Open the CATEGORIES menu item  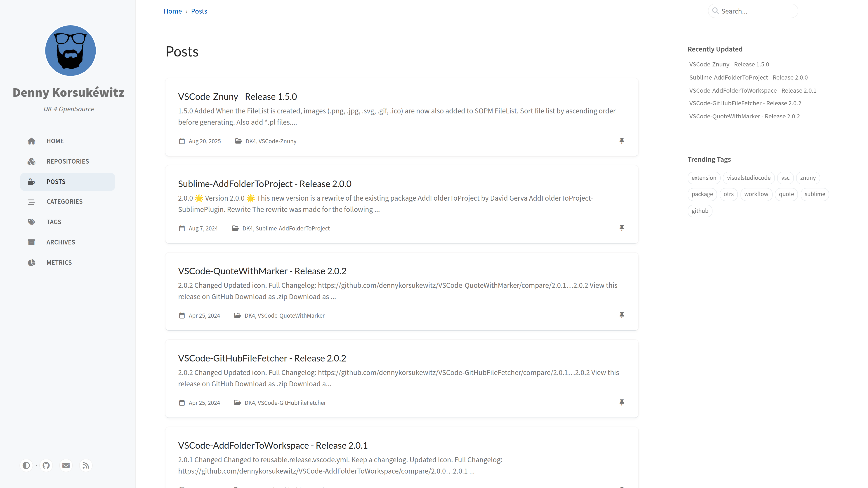click(67, 202)
